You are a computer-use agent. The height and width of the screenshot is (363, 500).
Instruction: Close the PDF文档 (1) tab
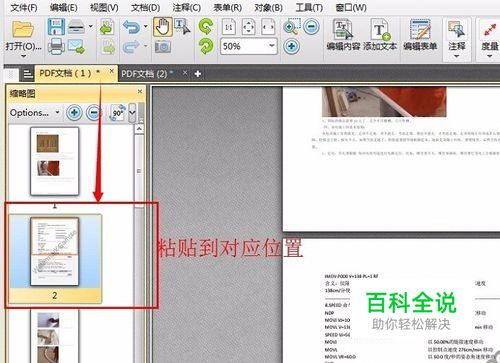(x=112, y=71)
